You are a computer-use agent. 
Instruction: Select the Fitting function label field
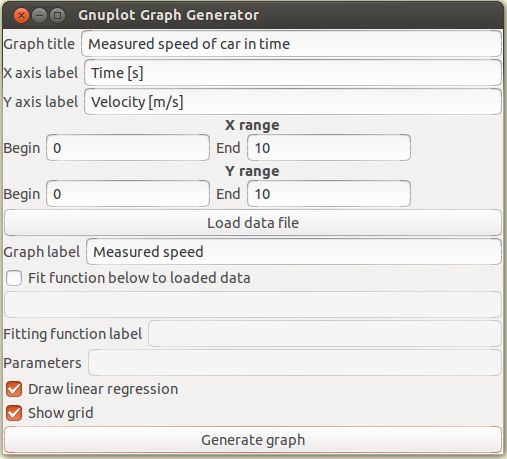coord(325,334)
